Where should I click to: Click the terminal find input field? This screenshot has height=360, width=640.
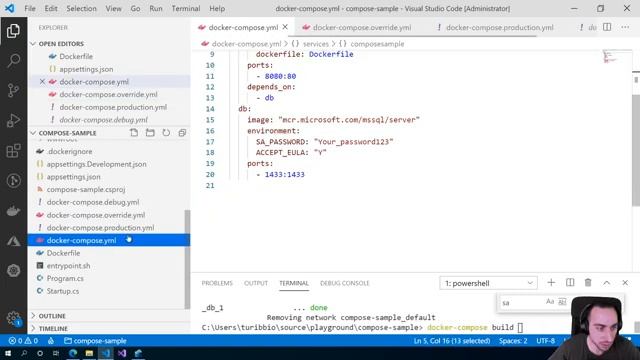tap(522, 302)
